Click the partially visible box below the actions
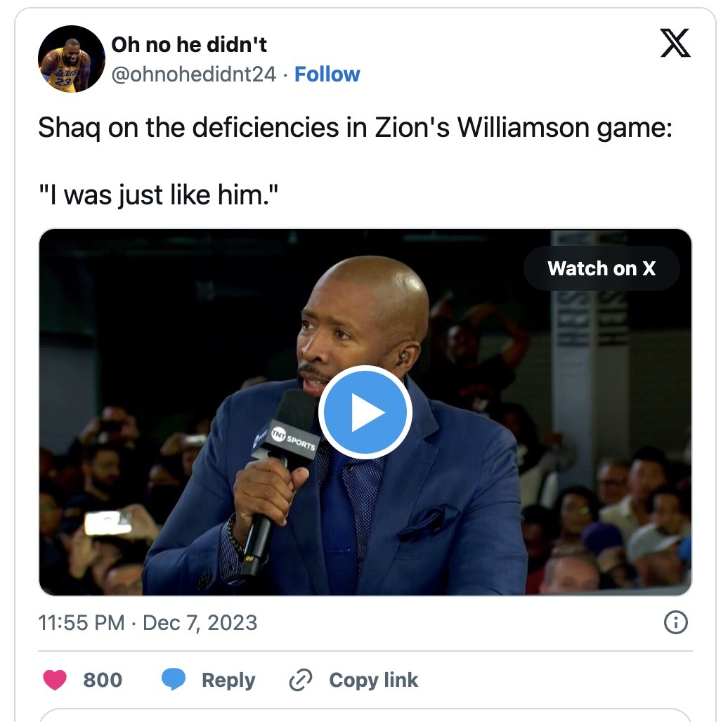Viewport: 728px width, 722px height. coord(365,715)
